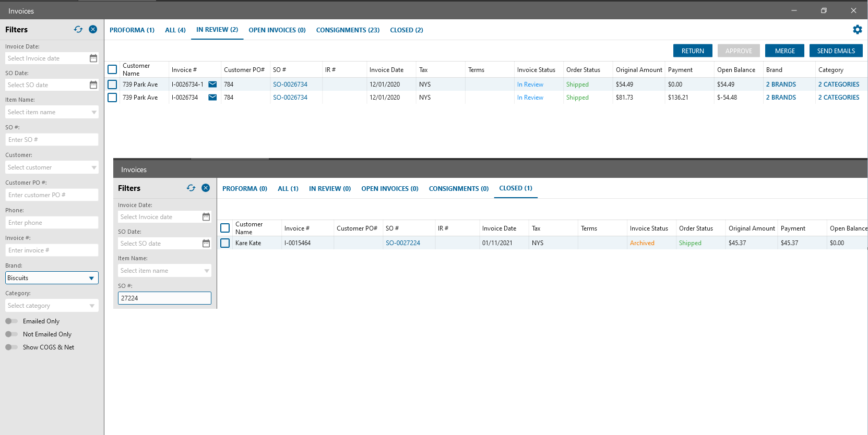Enable Show COGS & Net switch
This screenshot has width=868, height=435.
point(11,347)
